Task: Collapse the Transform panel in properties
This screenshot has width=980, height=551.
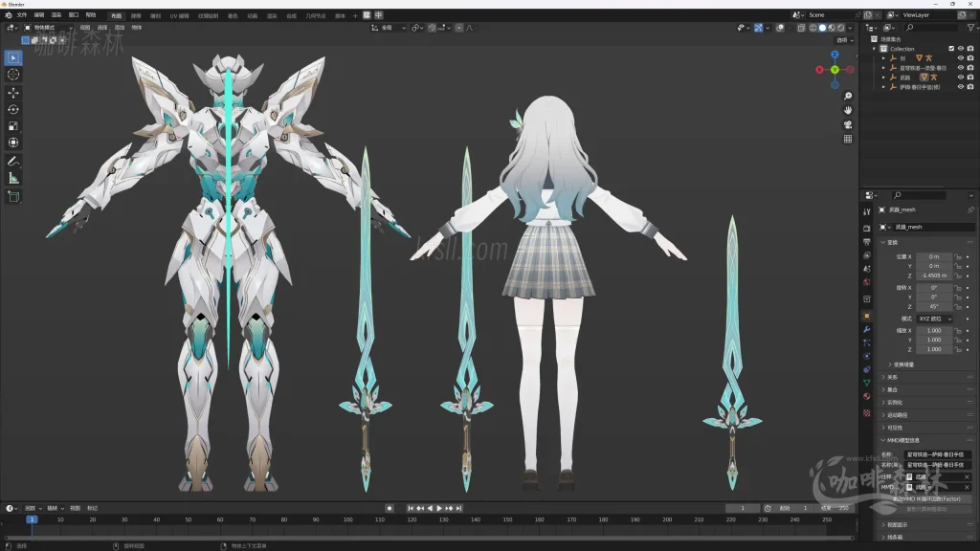Action: click(883, 242)
